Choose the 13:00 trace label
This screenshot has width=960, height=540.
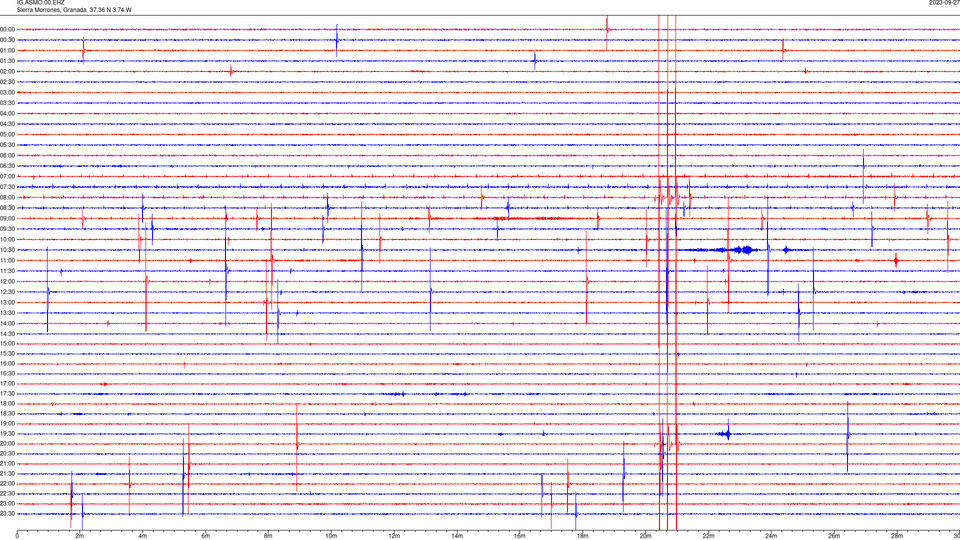pos(8,302)
